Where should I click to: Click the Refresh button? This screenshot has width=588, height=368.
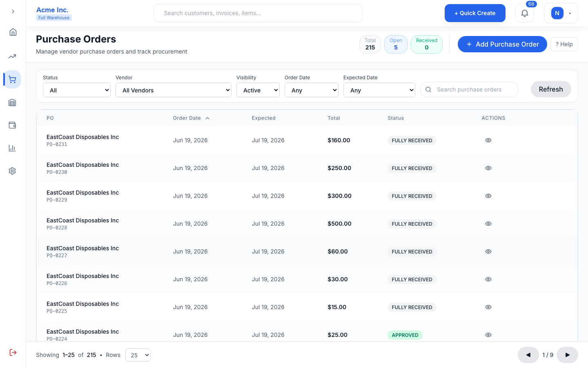tap(551, 89)
